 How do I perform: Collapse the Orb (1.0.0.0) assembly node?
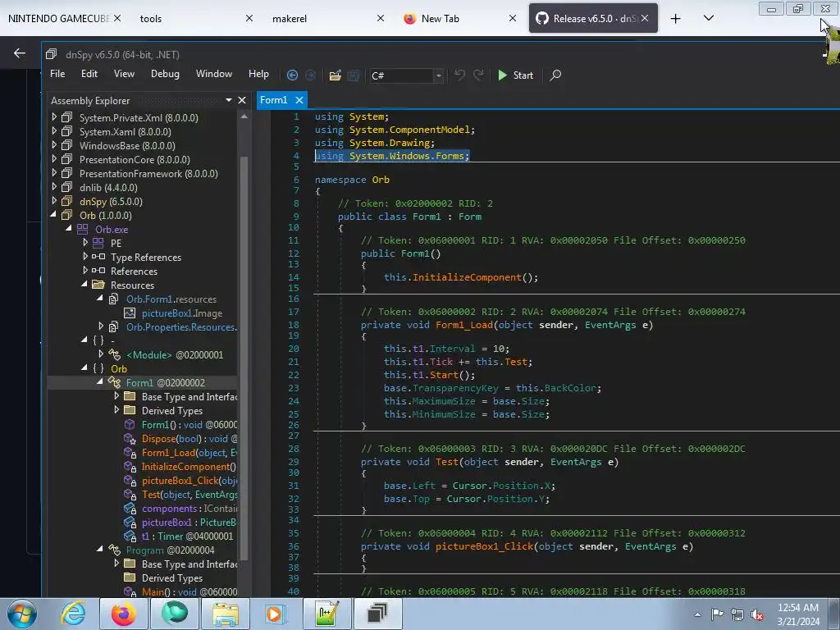(x=53, y=215)
